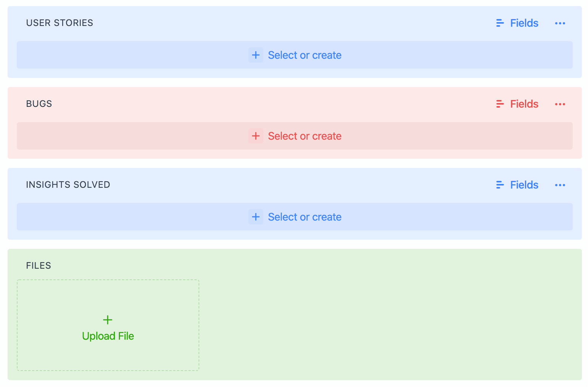Click the plus icon in BUGS select bar
The height and width of the screenshot is (387, 588).
click(256, 136)
